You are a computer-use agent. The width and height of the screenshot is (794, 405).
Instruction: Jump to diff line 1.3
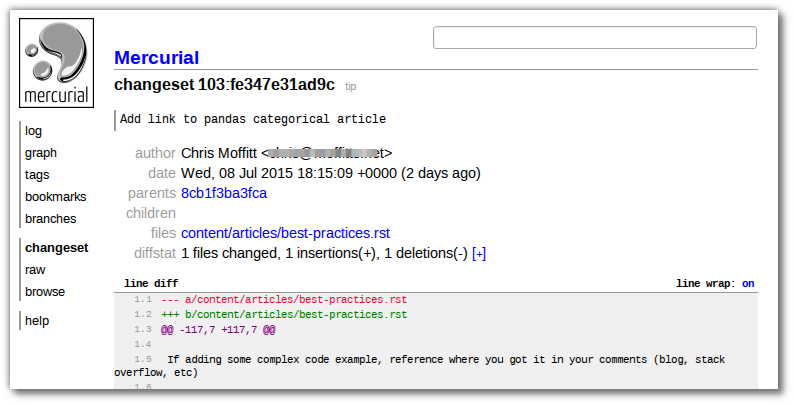[143, 330]
